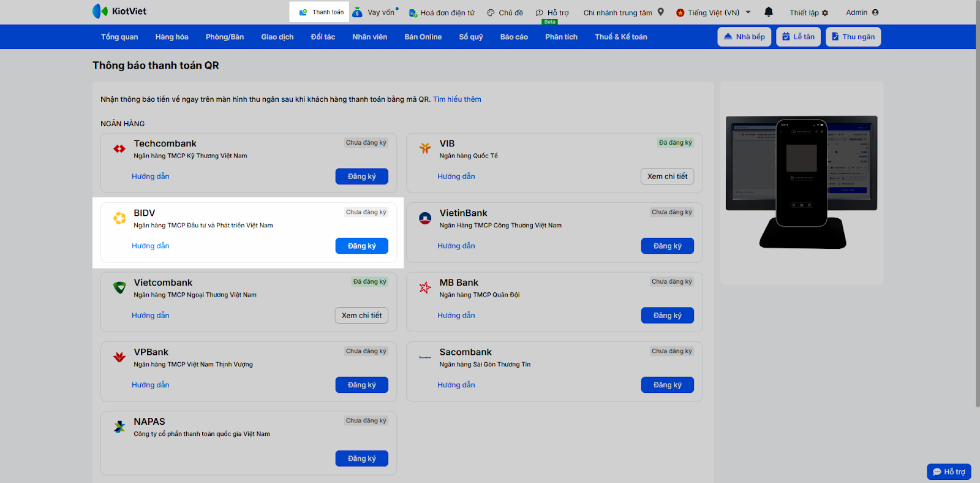Click the Hỗ trợ chat bubble icon
The width and height of the screenshot is (980, 483).
(540, 12)
